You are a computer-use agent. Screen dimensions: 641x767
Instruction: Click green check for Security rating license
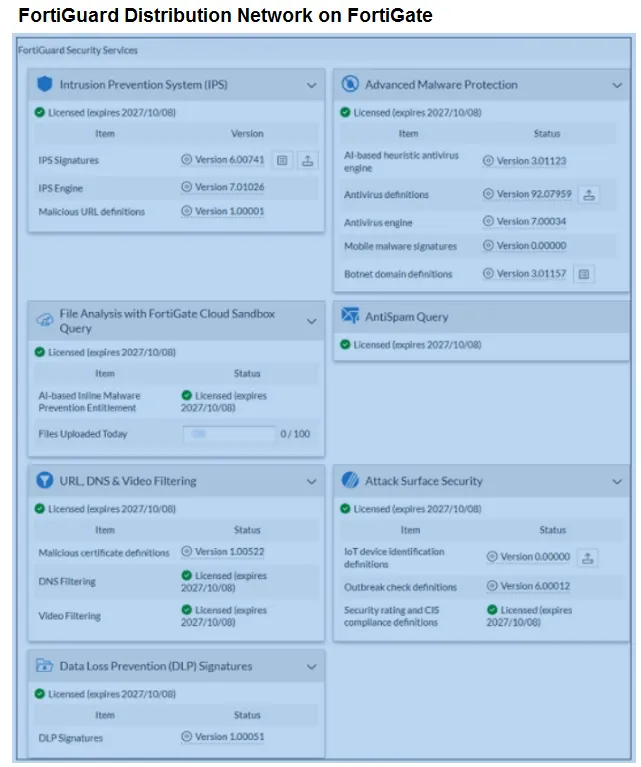click(492, 609)
